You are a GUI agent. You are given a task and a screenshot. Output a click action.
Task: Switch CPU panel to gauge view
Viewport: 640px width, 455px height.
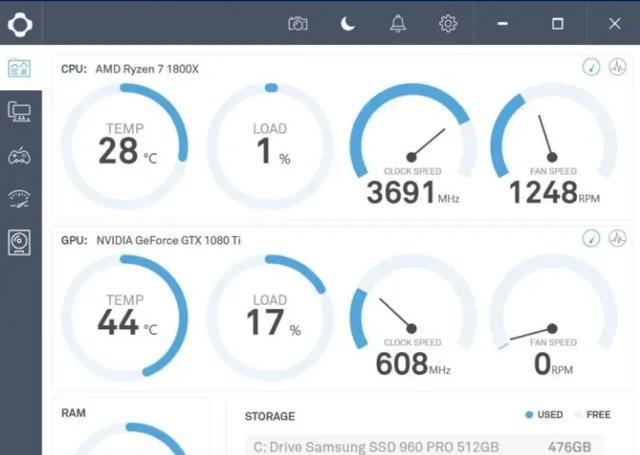point(591,67)
